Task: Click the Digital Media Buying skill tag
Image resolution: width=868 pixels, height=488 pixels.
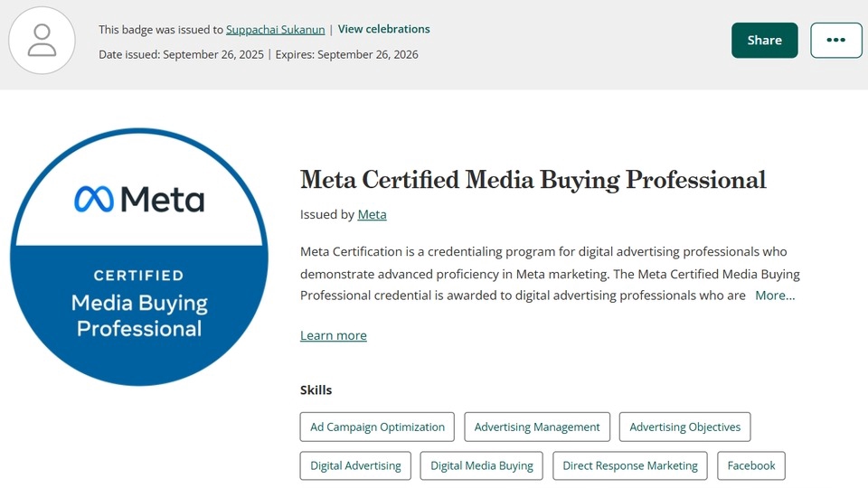Action: [x=481, y=466]
